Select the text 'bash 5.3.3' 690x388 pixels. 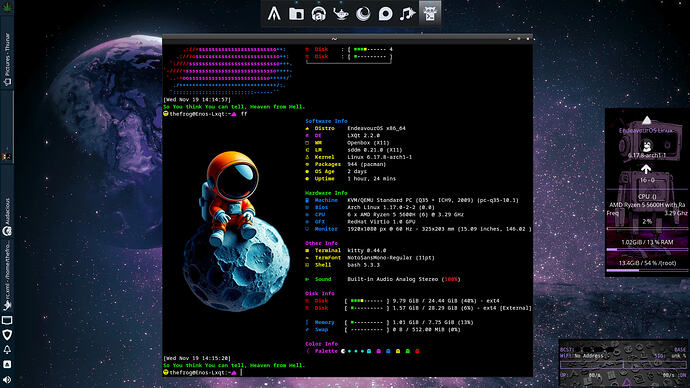point(363,265)
